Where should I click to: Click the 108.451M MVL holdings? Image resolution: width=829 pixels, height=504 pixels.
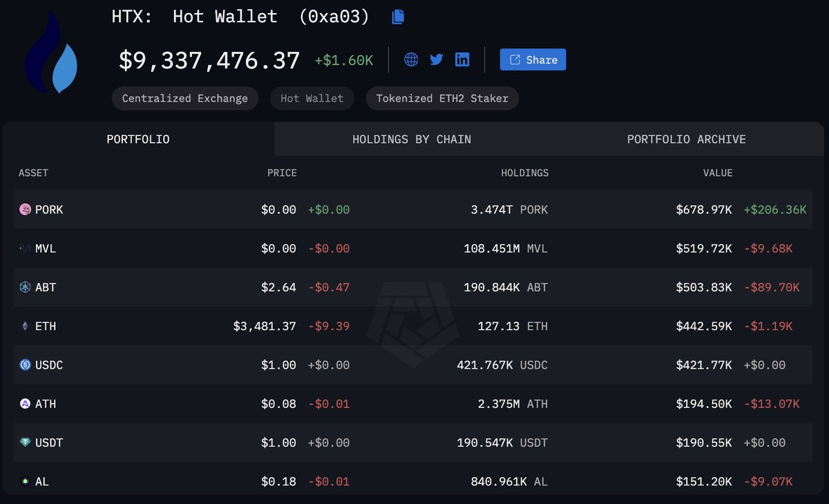(x=506, y=249)
